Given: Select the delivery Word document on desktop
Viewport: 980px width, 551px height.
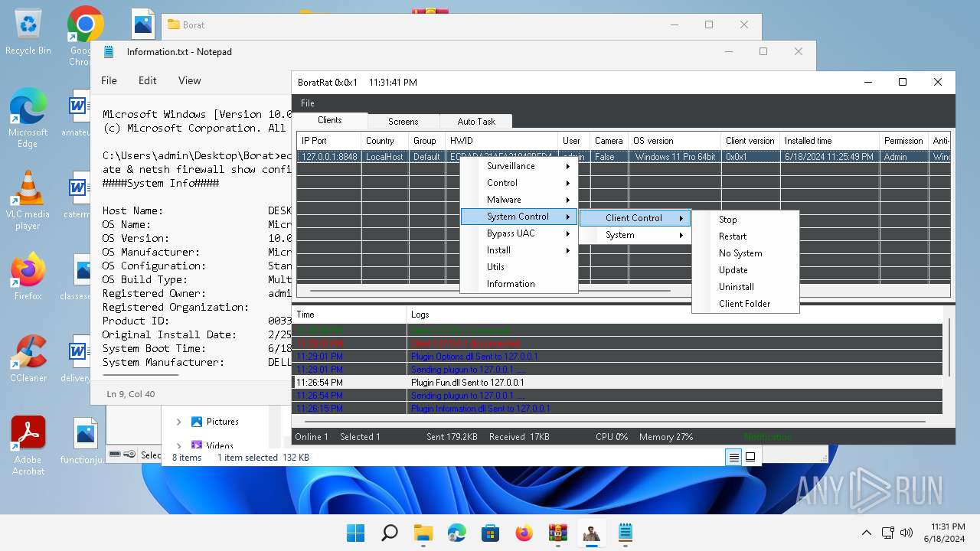Looking at the screenshot, I should 78,359.
